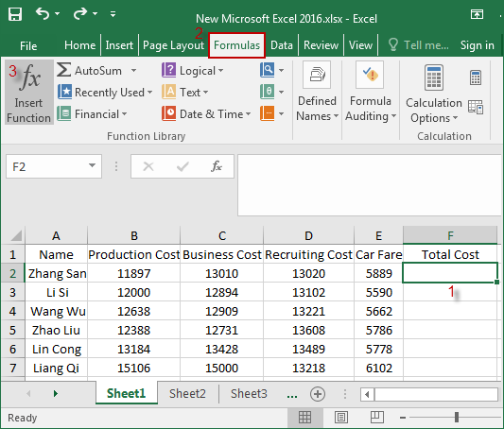Open the Formulas ribbon tab
The width and height of the screenshot is (504, 429).
pyautogui.click(x=237, y=45)
